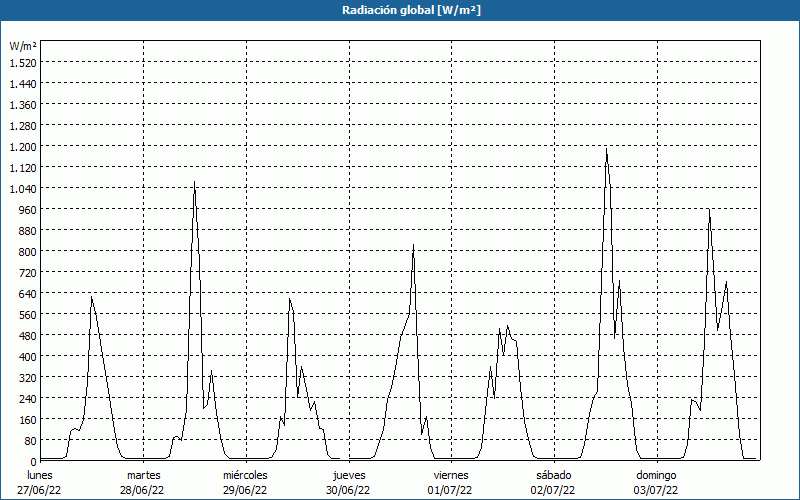Click the Monday radiation peak near 640

[91, 296]
